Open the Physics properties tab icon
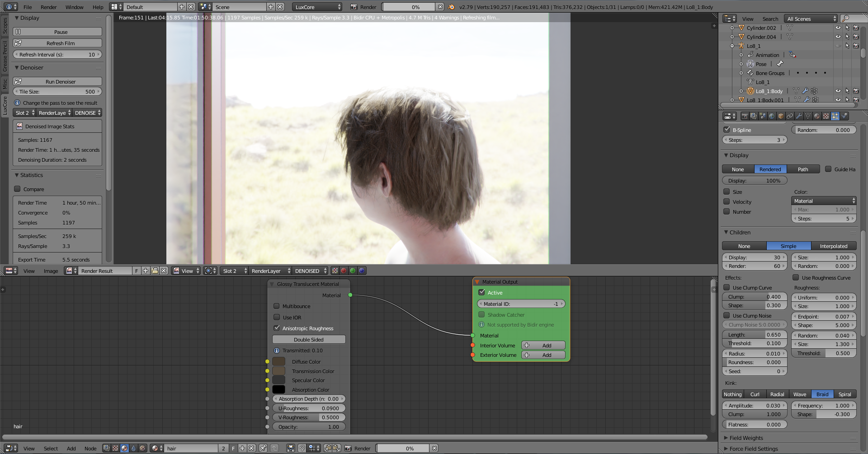Image resolution: width=868 pixels, height=454 pixels. (844, 116)
